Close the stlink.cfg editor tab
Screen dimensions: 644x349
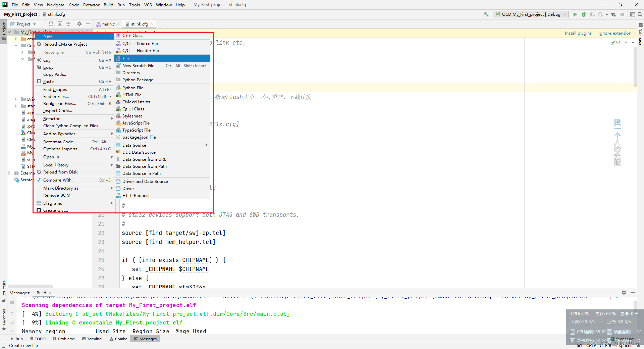click(152, 24)
